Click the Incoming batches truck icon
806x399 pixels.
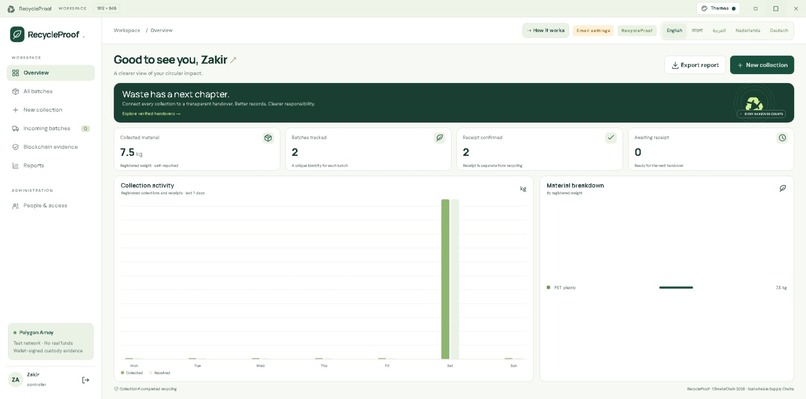[15, 129]
